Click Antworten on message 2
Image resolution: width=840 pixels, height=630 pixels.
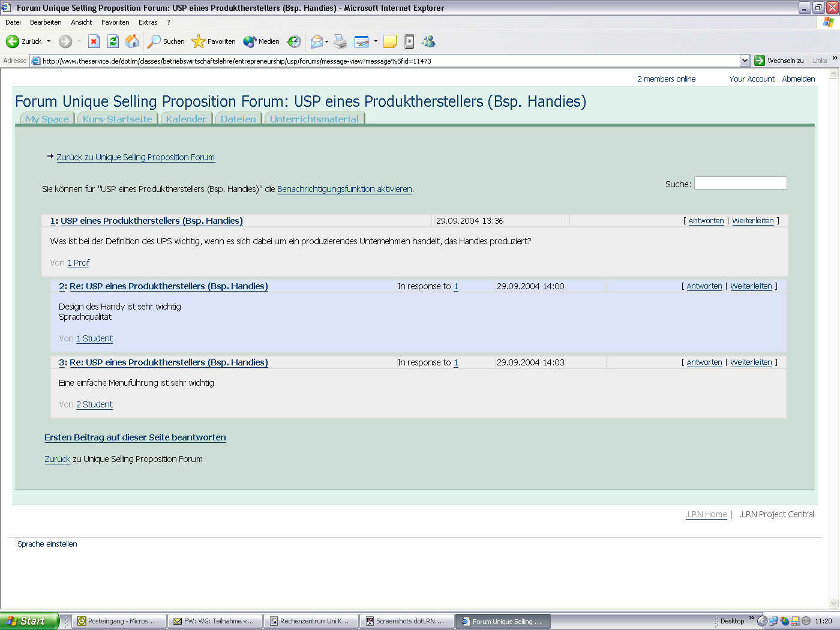point(704,286)
